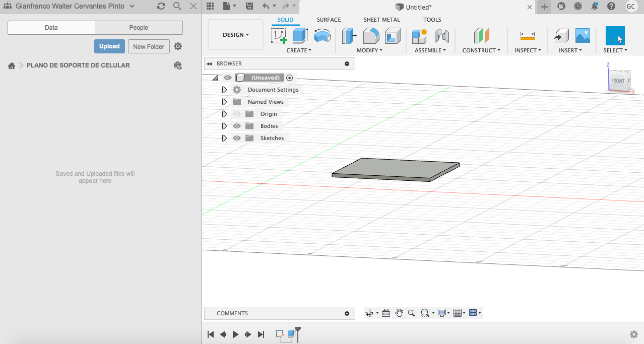This screenshot has width=644, height=344.
Task: Click the Save icon
Action: [x=249, y=7]
